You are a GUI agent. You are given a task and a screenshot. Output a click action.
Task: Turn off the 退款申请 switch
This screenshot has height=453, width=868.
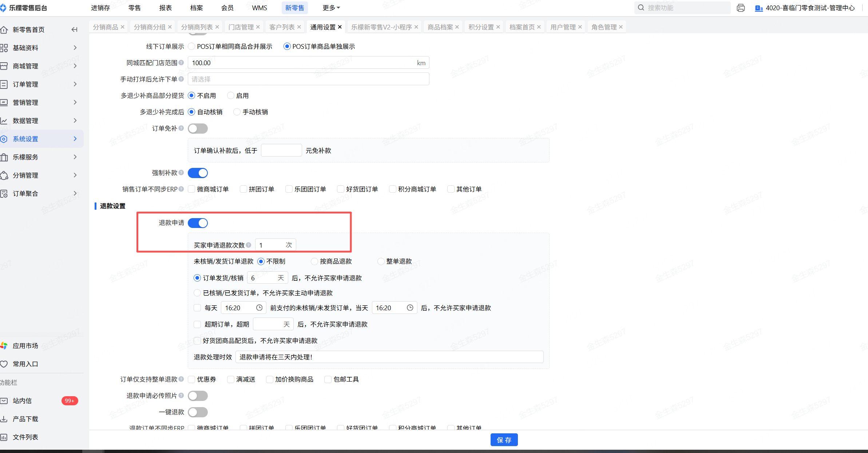click(x=198, y=223)
